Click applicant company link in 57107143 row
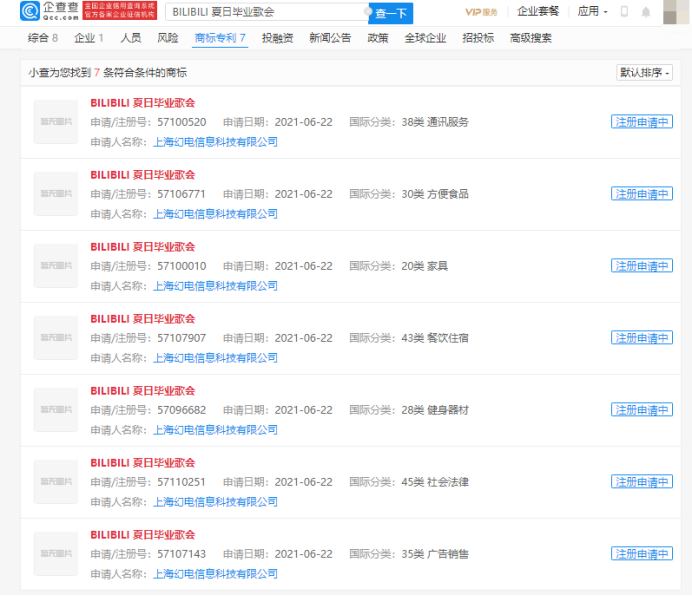The height and width of the screenshot is (596, 692). tap(215, 574)
